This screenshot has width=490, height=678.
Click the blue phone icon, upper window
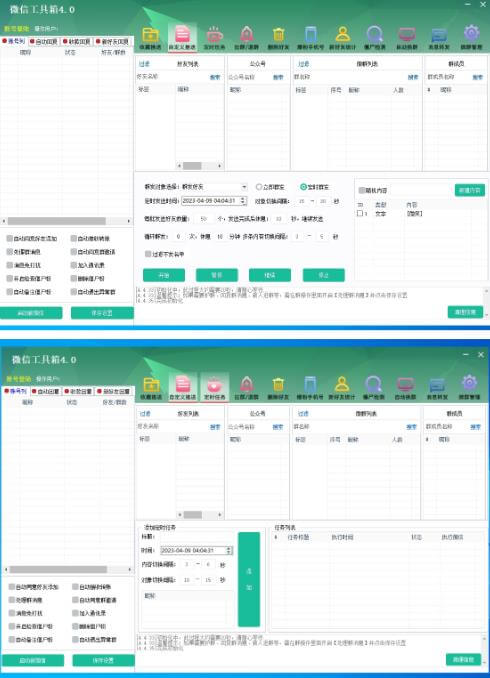[x=310, y=37]
